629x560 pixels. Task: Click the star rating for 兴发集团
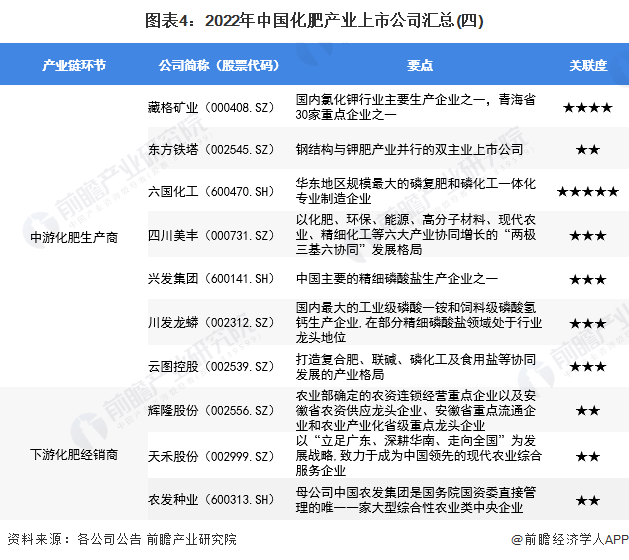587,279
